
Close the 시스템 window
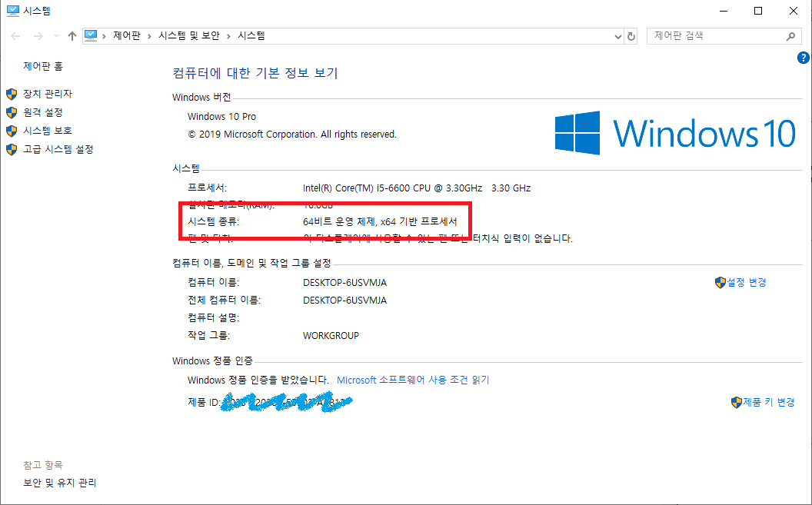click(x=794, y=11)
